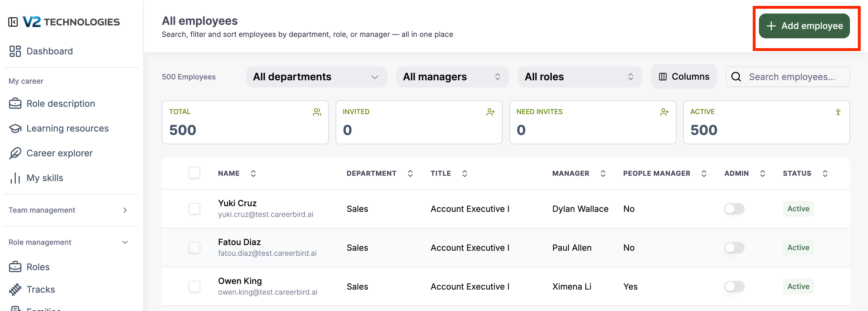Image resolution: width=868 pixels, height=311 pixels.
Task: Click Active status badge for Owen King
Action: (x=798, y=286)
